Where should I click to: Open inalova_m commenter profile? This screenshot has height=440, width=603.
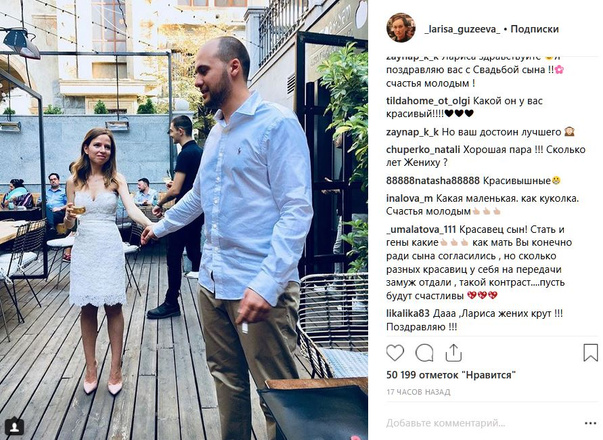(410, 198)
